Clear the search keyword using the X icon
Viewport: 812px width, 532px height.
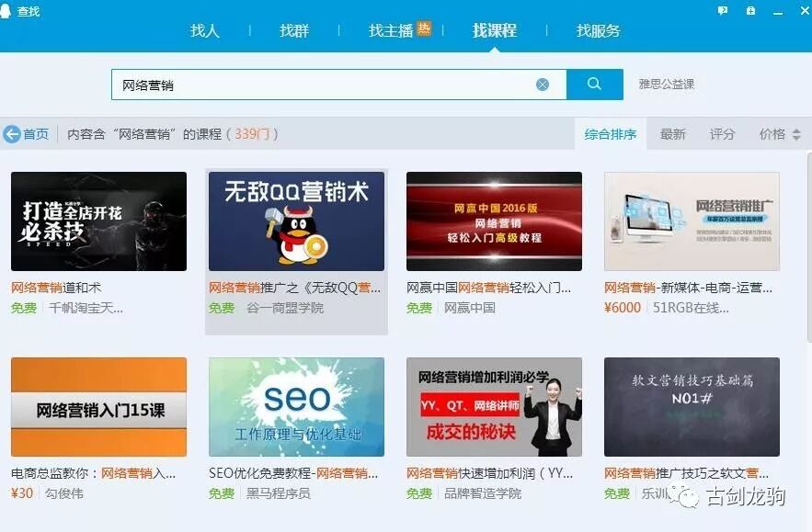pyautogui.click(x=542, y=84)
